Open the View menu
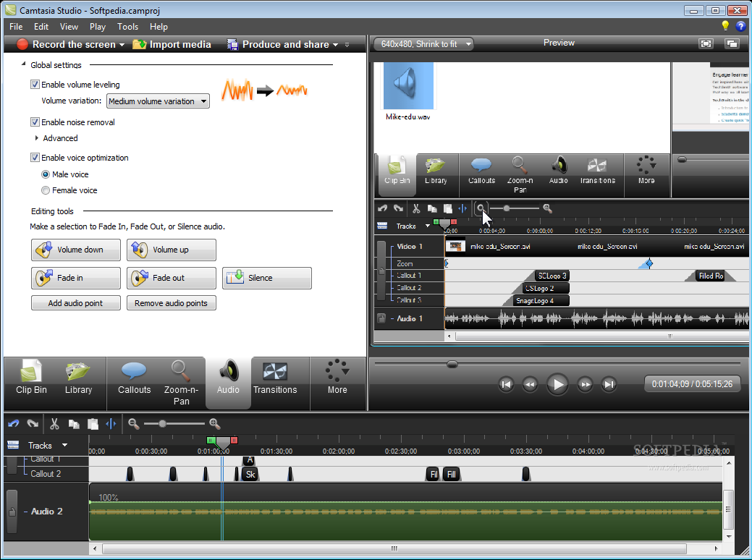Viewport: 752px width, 560px height. (69, 27)
